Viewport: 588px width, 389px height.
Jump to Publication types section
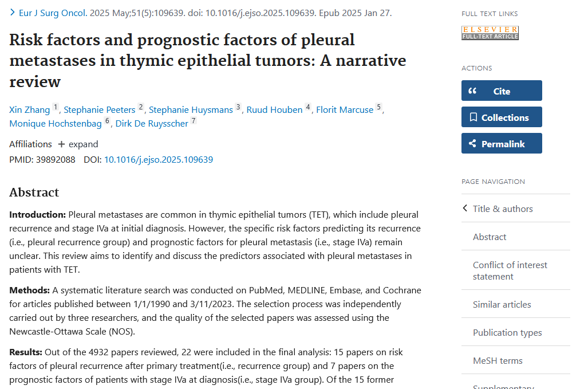[x=507, y=332]
